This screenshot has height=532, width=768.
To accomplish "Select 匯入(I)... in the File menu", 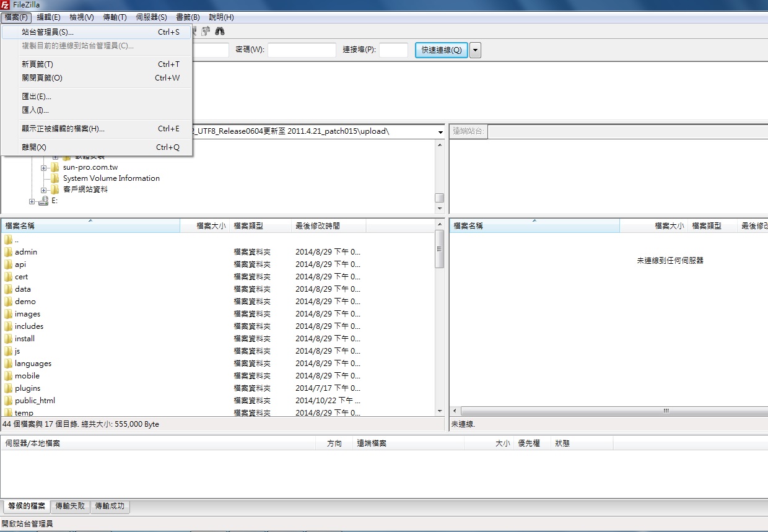I will [97, 110].
